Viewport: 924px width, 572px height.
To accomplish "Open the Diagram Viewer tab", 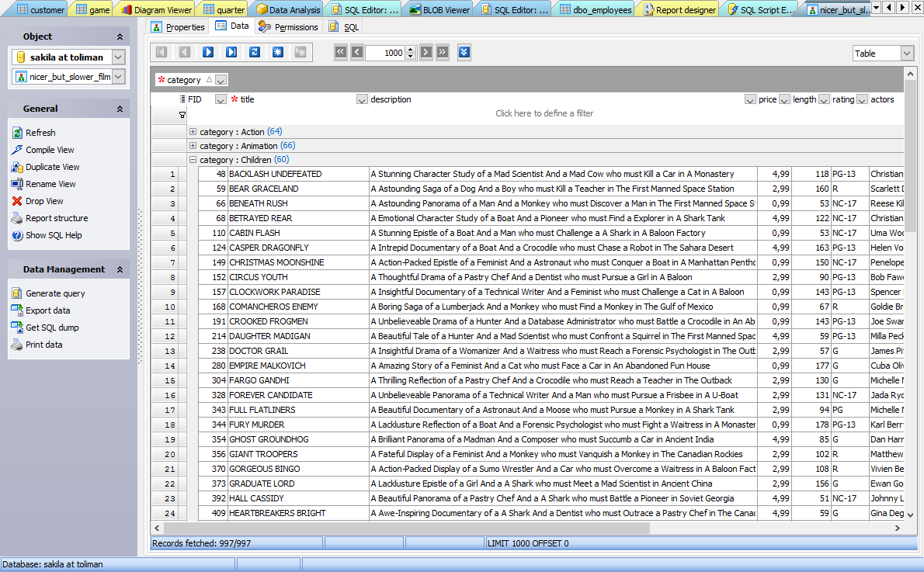I will pos(156,10).
